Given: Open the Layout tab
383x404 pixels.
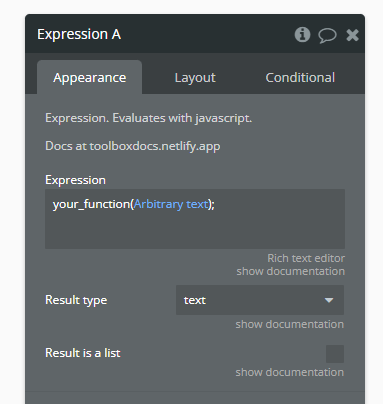Looking at the screenshot, I should 195,77.
